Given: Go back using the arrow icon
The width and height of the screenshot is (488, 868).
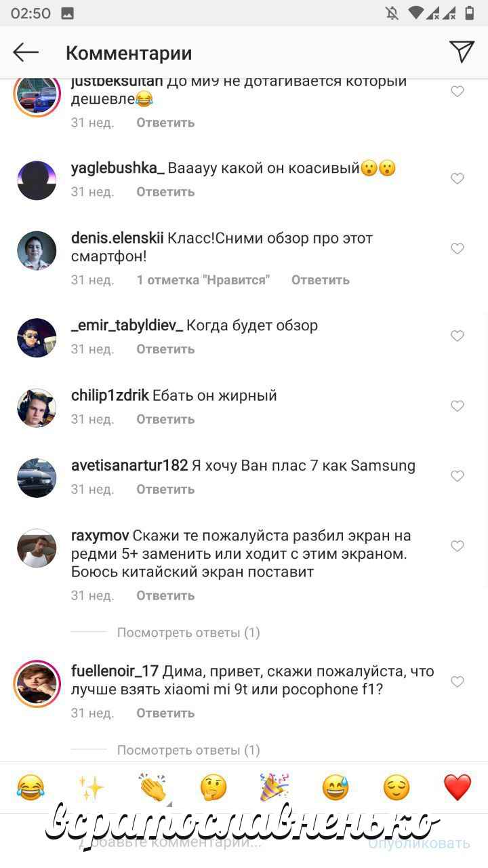Looking at the screenshot, I should pos(26,52).
